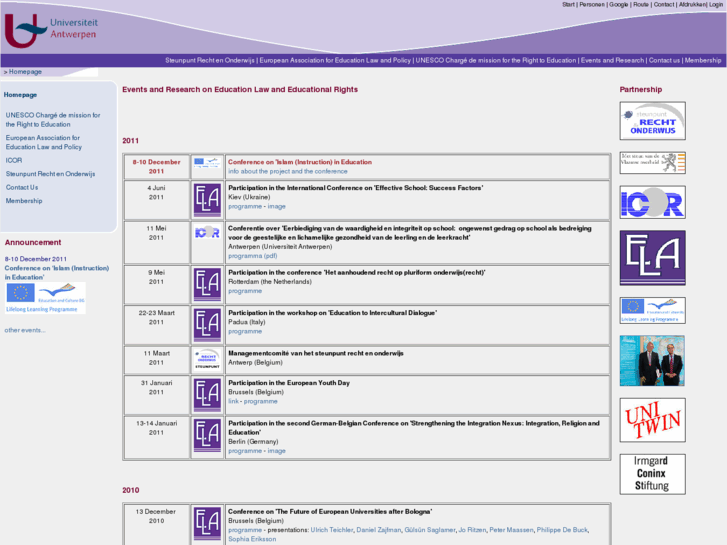This screenshot has width=727, height=545.
Task: Open image link for the Kiev conference
Action: click(x=276, y=206)
